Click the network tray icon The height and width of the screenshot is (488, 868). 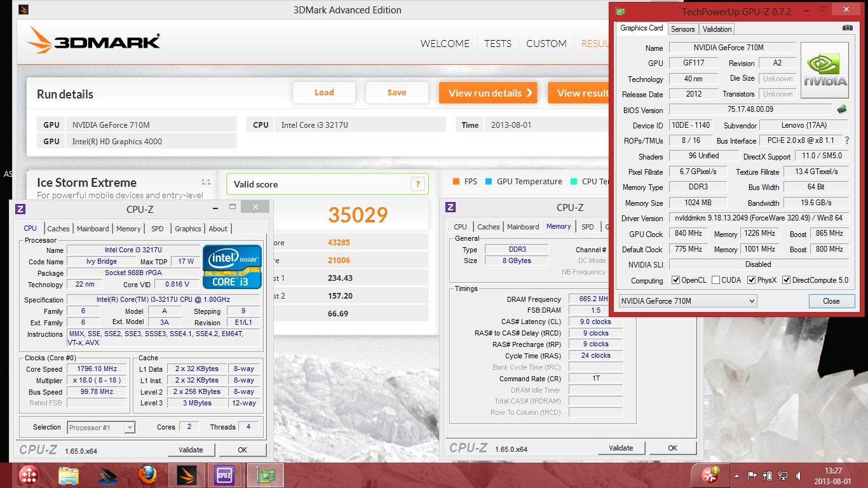pos(783,475)
